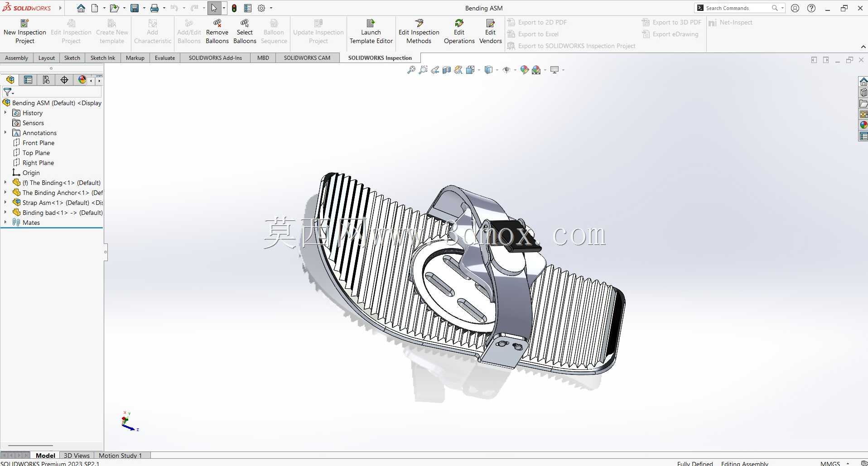The image size is (868, 466).
Task: Click the Section View icon
Action: click(447, 70)
